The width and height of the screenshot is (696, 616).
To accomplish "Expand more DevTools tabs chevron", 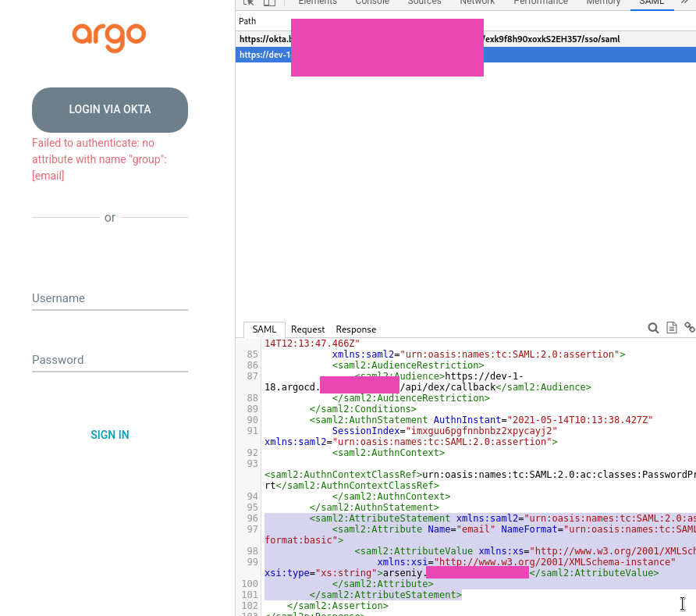I will 686,2.
